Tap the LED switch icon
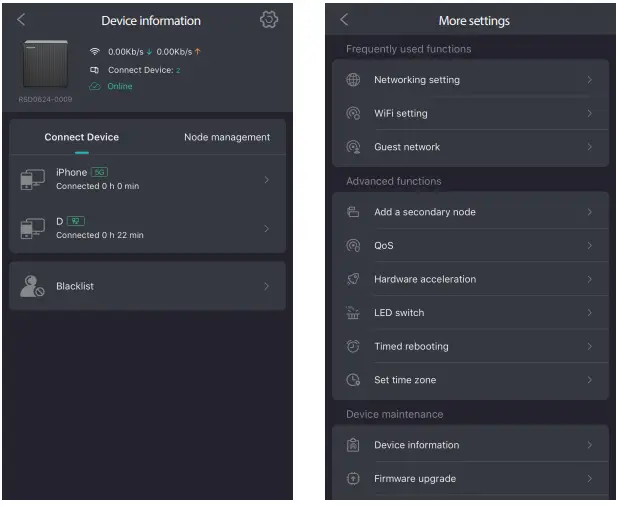 [353, 313]
